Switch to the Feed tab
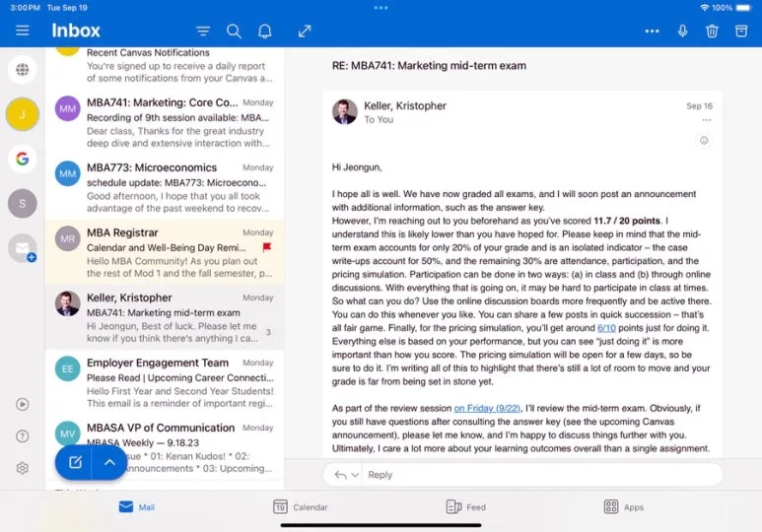Screen dimensions: 762x532 pyautogui.click(x=465, y=506)
